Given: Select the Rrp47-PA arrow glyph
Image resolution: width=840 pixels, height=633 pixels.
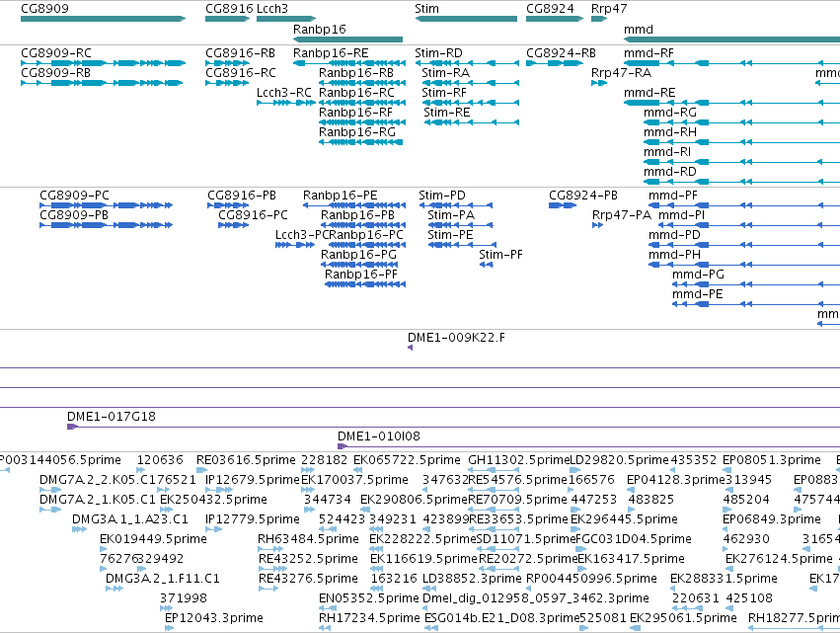Looking at the screenshot, I should [597, 225].
